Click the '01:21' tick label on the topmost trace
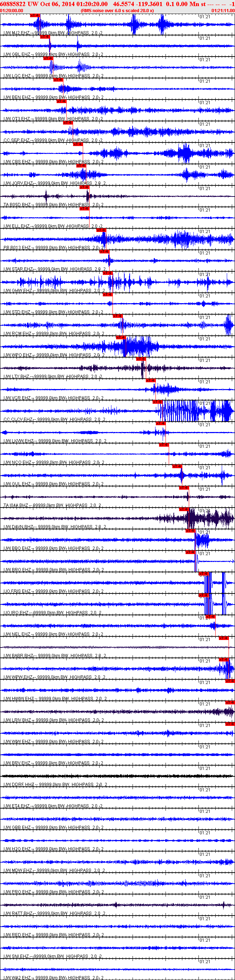Screen dimensions: 235x980 click(x=205, y=17)
